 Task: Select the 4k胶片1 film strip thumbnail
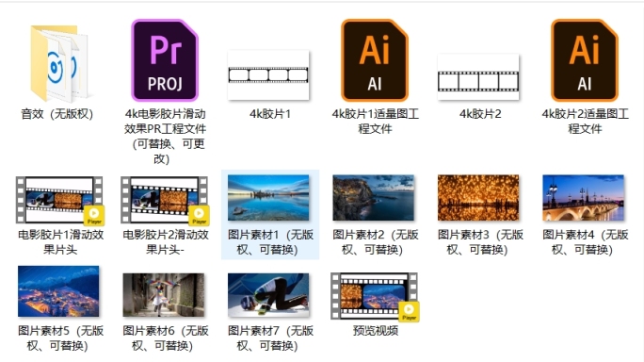[x=268, y=74]
